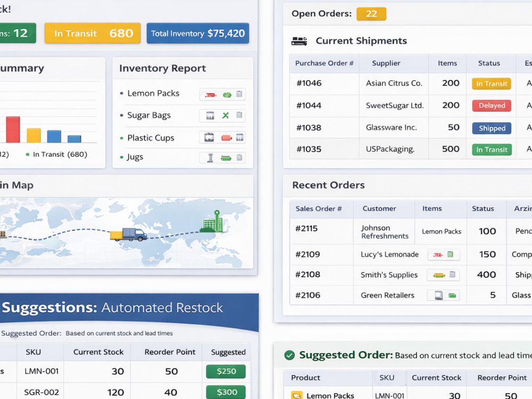
Task: Click Jugs in Inventory Report
Action: tap(135, 157)
